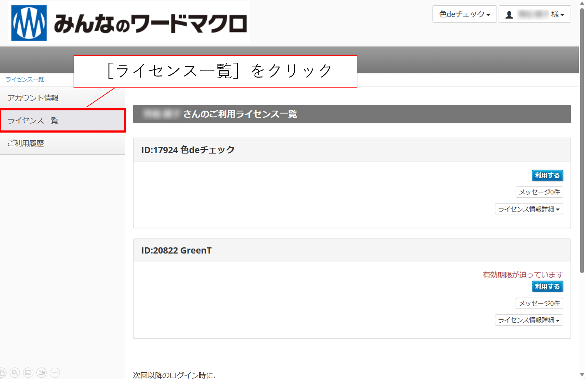This screenshot has width=588, height=379.
Task: Expand ライセンス情報詳細 for GreenT license
Action: click(528, 320)
